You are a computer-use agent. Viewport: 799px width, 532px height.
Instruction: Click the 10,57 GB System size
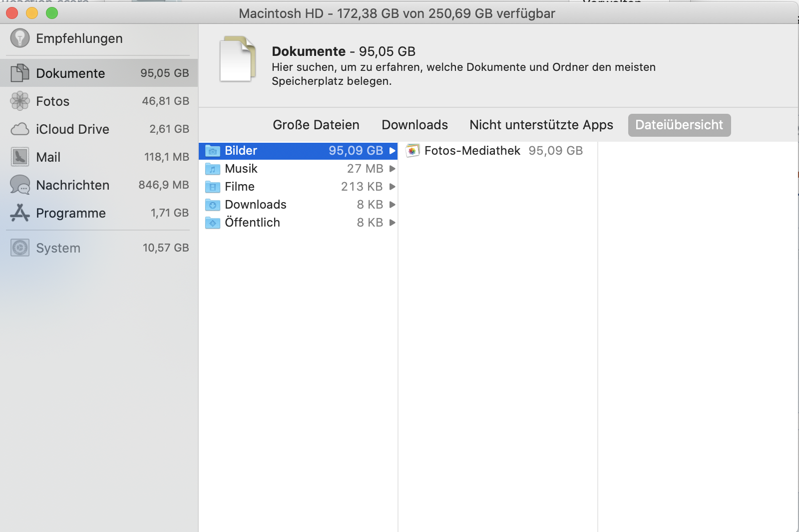[166, 248]
